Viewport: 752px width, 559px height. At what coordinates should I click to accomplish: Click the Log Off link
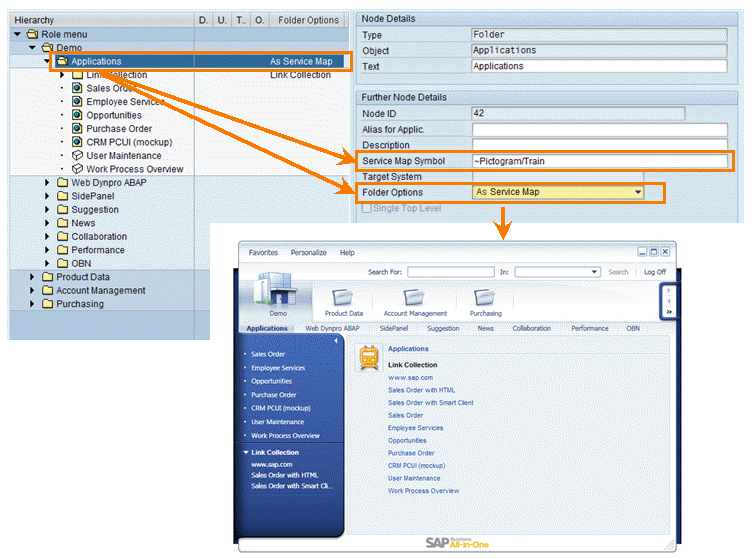[x=655, y=272]
